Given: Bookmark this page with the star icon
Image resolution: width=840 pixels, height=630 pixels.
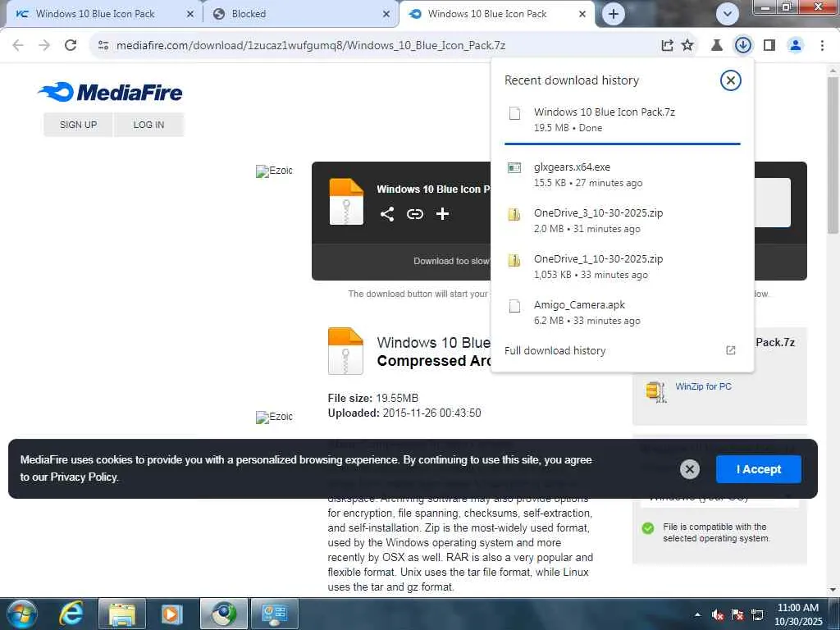Looking at the screenshot, I should [x=687, y=46].
